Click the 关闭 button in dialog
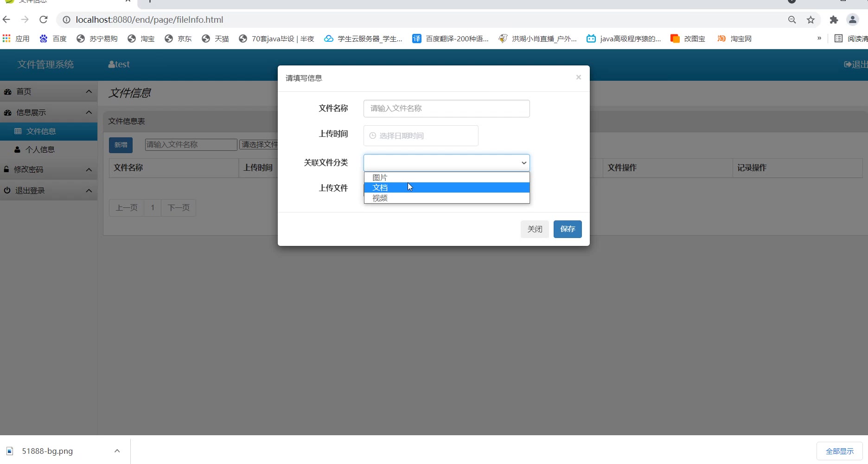 (x=535, y=229)
